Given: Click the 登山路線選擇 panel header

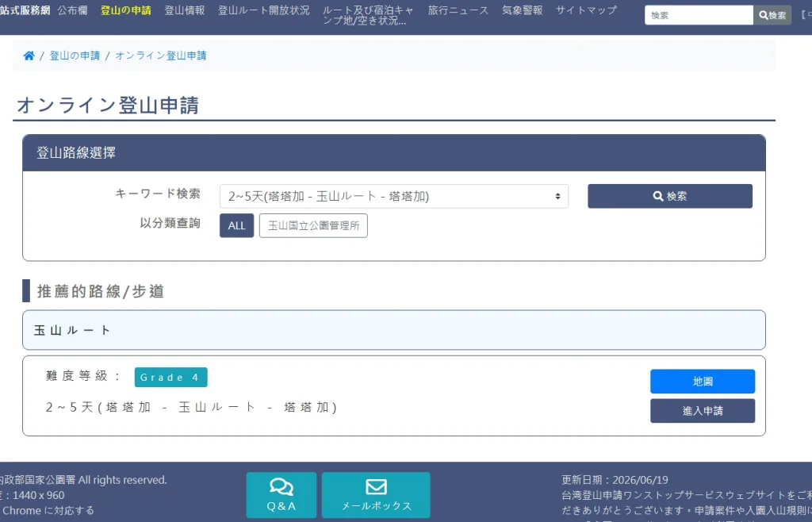Looking at the screenshot, I should [x=393, y=153].
